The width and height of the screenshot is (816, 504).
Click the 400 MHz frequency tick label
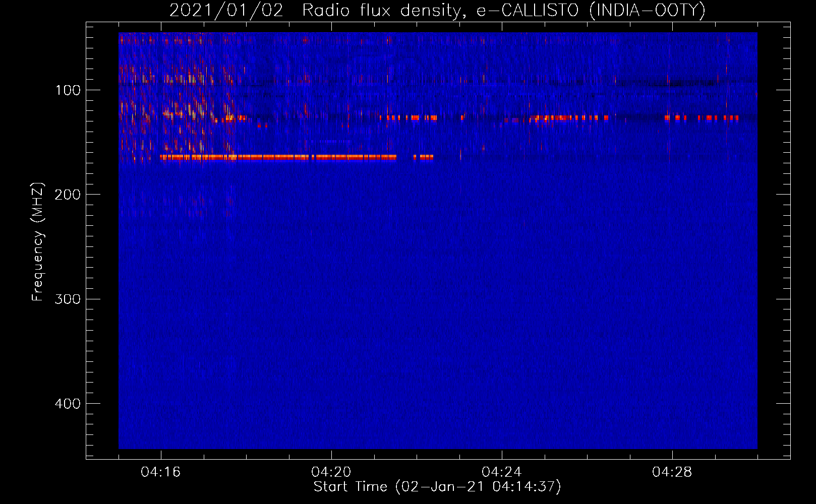(x=68, y=404)
